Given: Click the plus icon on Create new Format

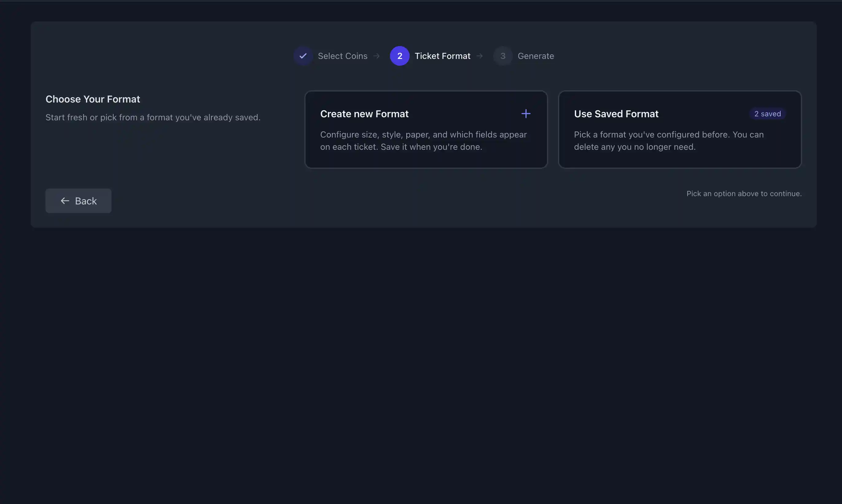Looking at the screenshot, I should 526,114.
